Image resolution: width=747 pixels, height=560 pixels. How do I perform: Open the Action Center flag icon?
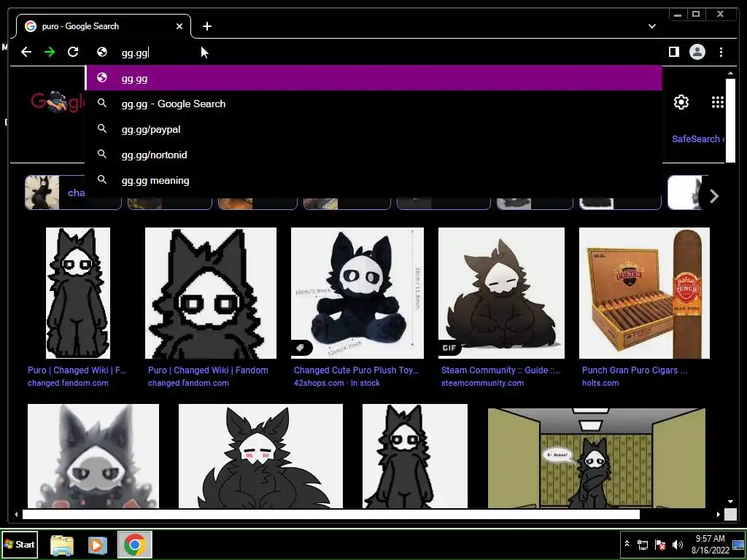pyautogui.click(x=660, y=545)
